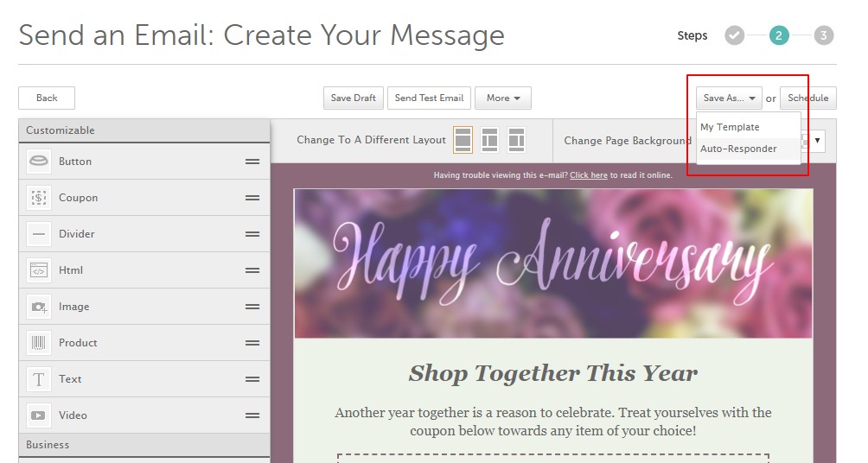Open the "Click here" read online link

tap(589, 175)
